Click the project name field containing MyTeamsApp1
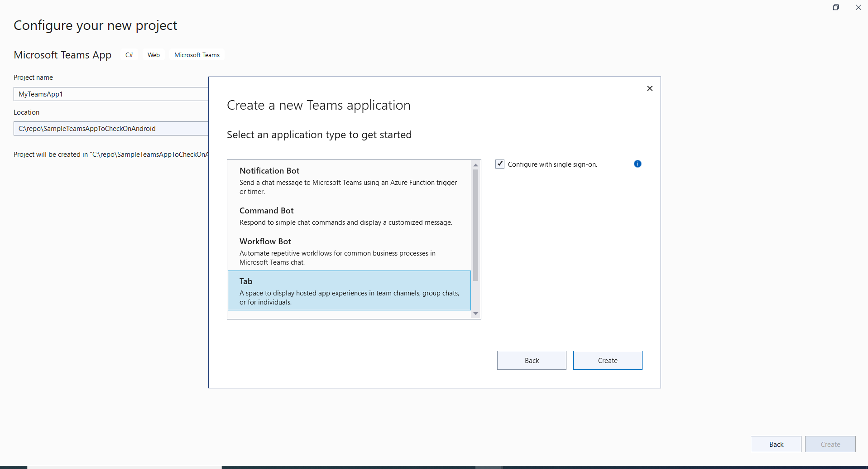This screenshot has width=868, height=469. [109, 94]
